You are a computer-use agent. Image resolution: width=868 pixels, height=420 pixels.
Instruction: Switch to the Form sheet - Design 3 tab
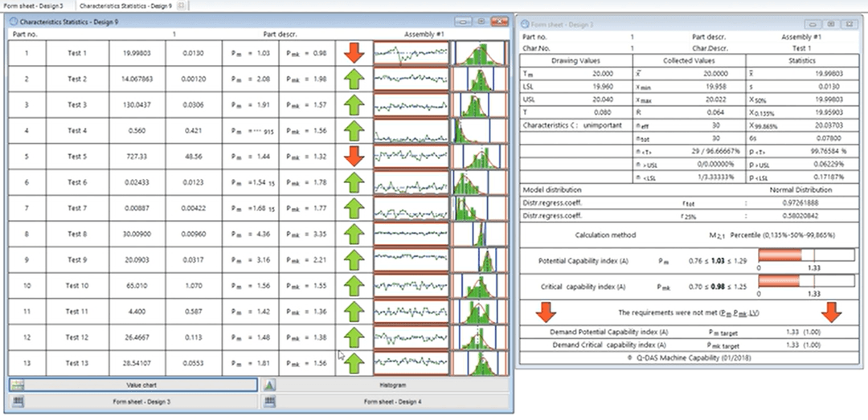34,6
